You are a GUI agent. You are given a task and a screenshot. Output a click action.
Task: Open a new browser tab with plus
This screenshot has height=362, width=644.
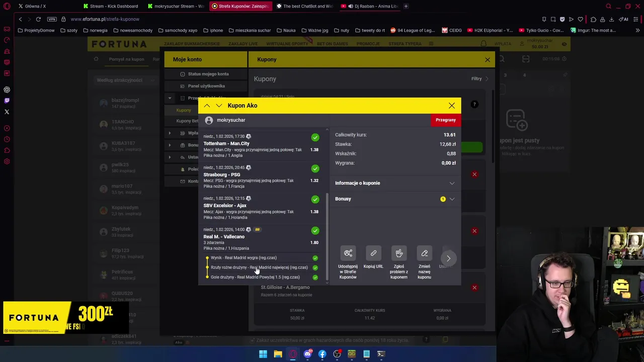click(406, 6)
